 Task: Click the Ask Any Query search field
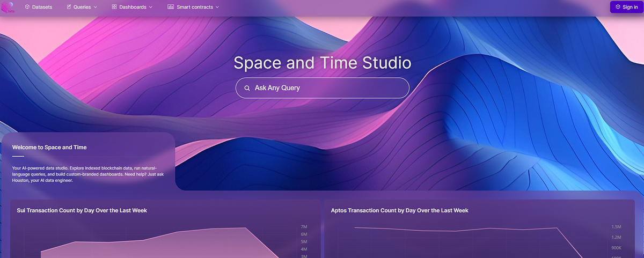click(322, 88)
